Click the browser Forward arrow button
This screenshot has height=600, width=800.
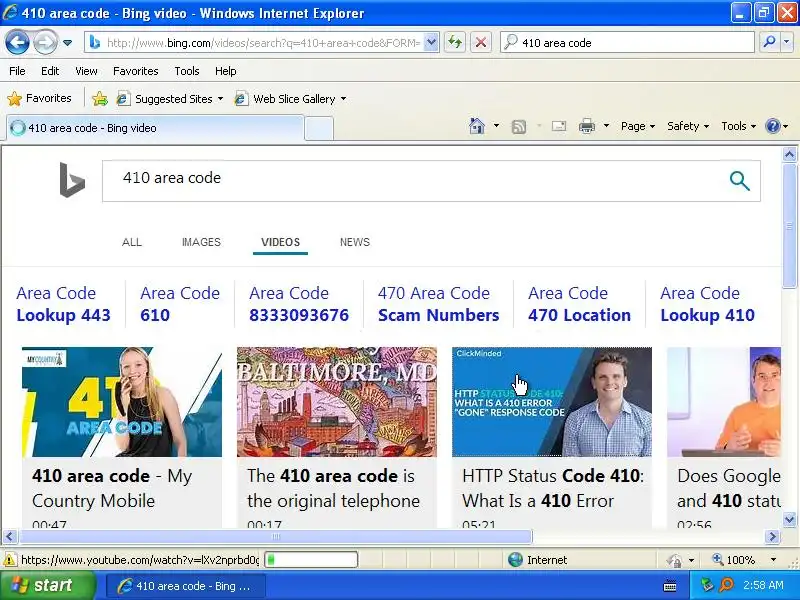(x=45, y=42)
